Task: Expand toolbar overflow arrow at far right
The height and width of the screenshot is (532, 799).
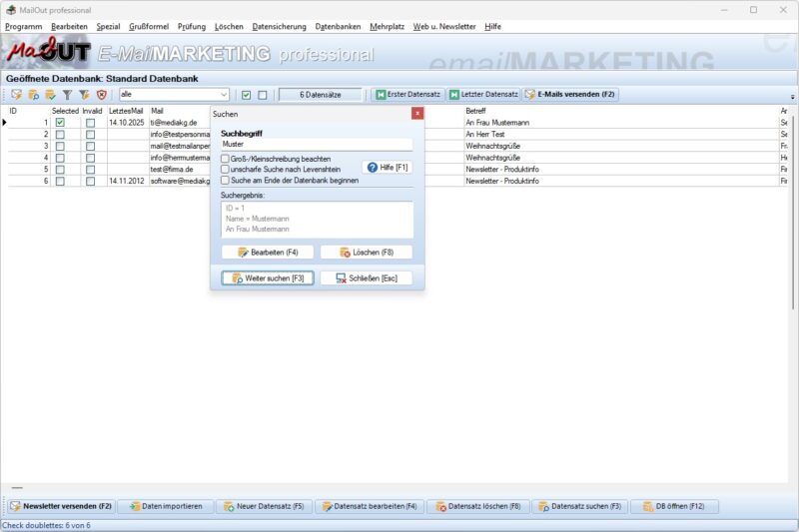Action: point(792,96)
